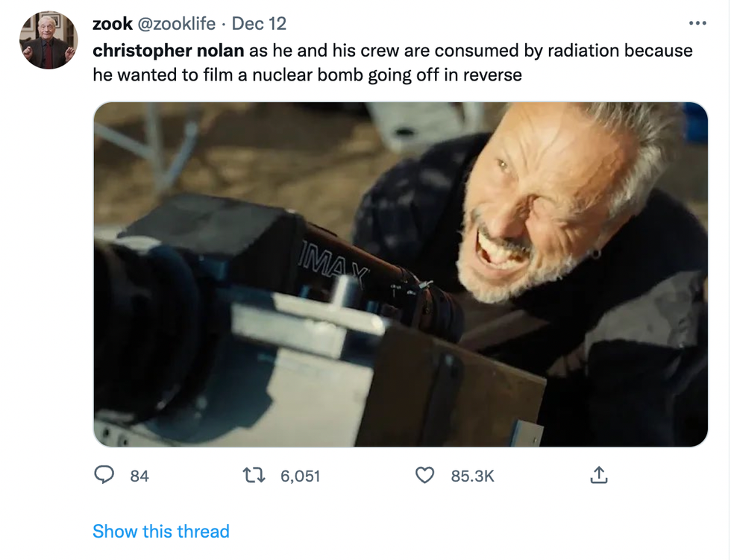Viewport: 731px width, 560px height.
Task: Open the three-dot more options menu
Action: [x=697, y=23]
